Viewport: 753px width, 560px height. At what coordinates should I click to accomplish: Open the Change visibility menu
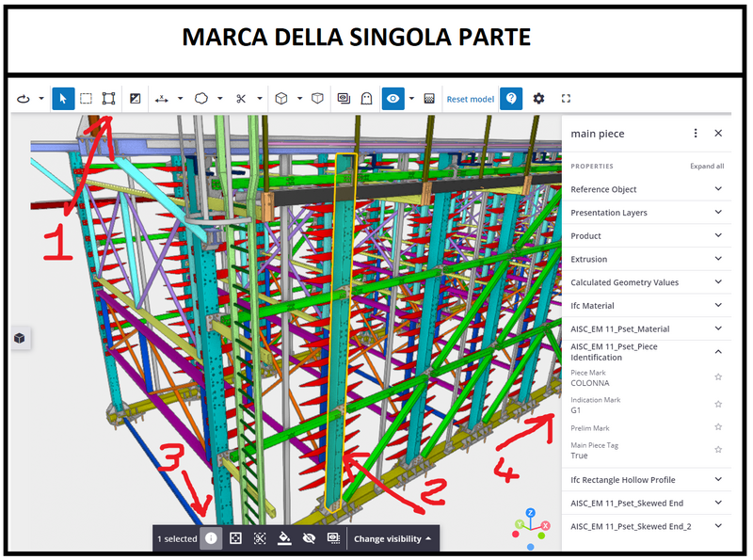click(x=393, y=539)
